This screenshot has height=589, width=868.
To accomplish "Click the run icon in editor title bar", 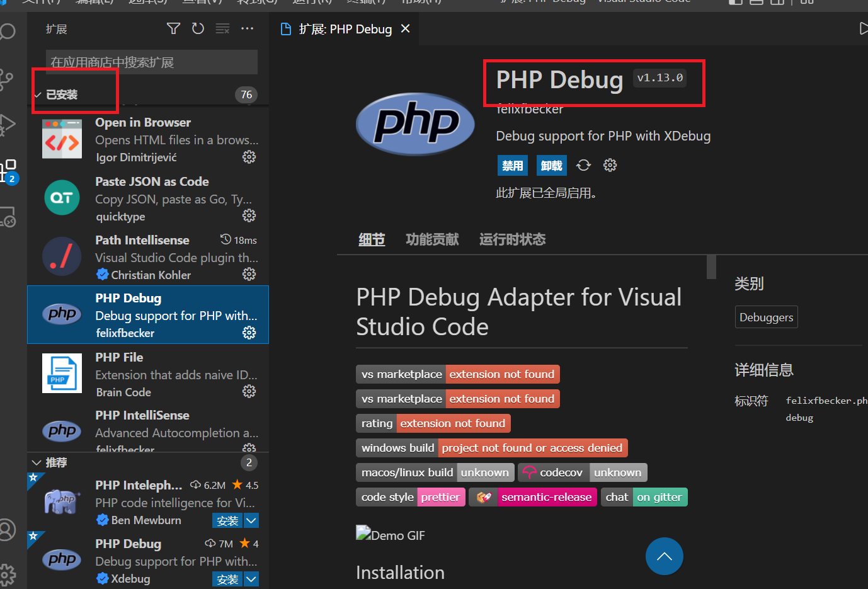I will [x=863, y=28].
